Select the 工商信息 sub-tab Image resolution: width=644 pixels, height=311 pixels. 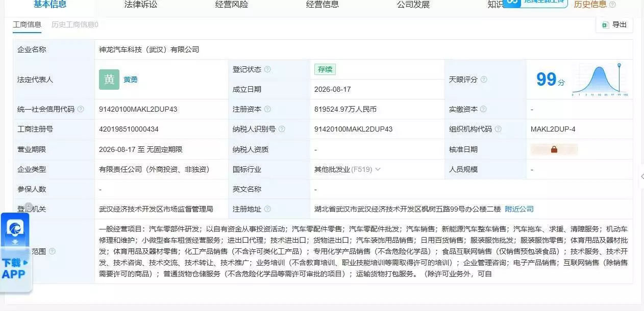tap(27, 24)
